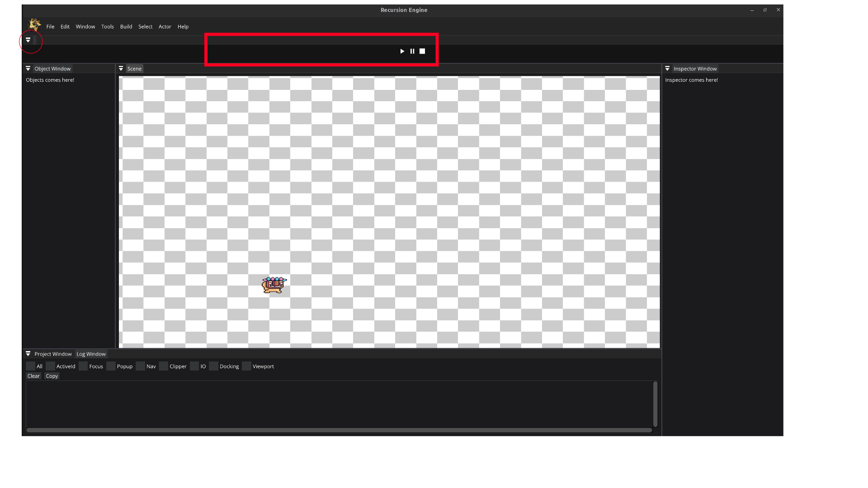The height and width of the screenshot is (488, 868).
Task: Open the Actor menu
Action: pos(165,27)
